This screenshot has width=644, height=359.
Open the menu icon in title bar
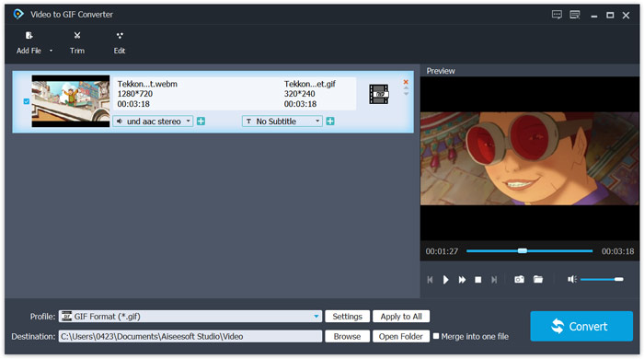575,16
